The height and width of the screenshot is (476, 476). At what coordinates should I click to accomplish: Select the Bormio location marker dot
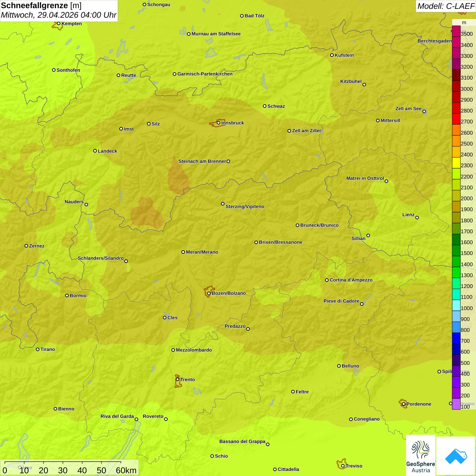click(67, 295)
